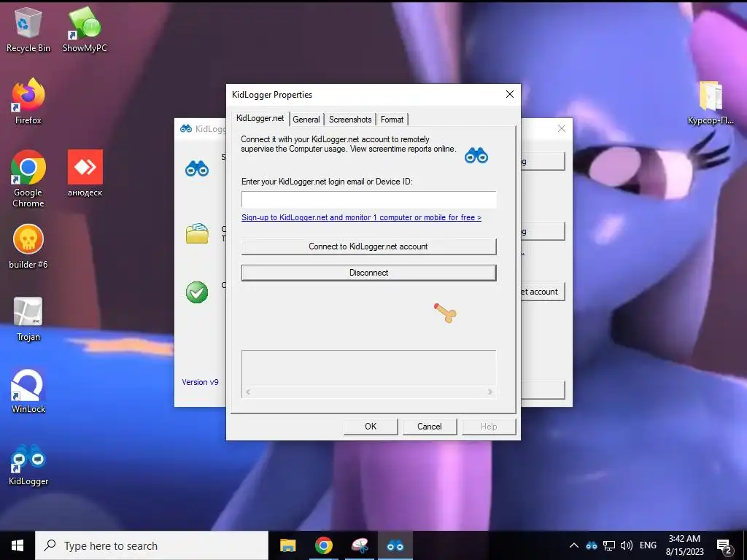747x560 pixels.
Task: Open network status from the system tray
Action: tap(609, 545)
